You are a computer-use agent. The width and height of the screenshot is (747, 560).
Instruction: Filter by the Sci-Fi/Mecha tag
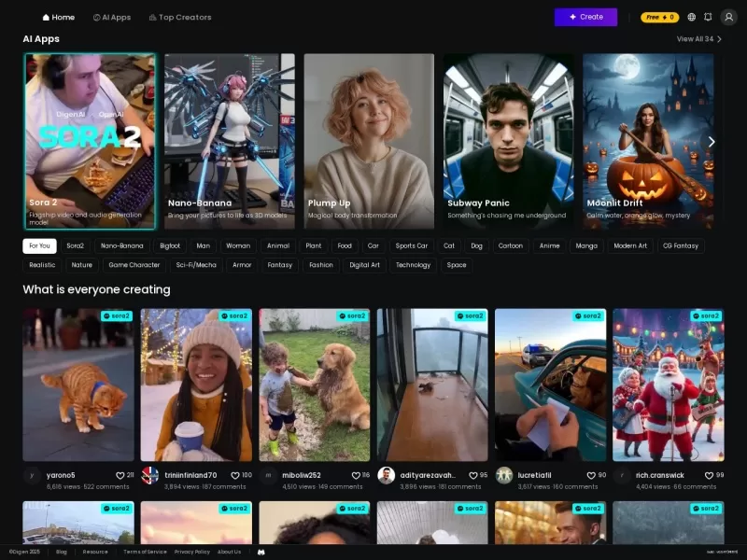pyautogui.click(x=196, y=265)
